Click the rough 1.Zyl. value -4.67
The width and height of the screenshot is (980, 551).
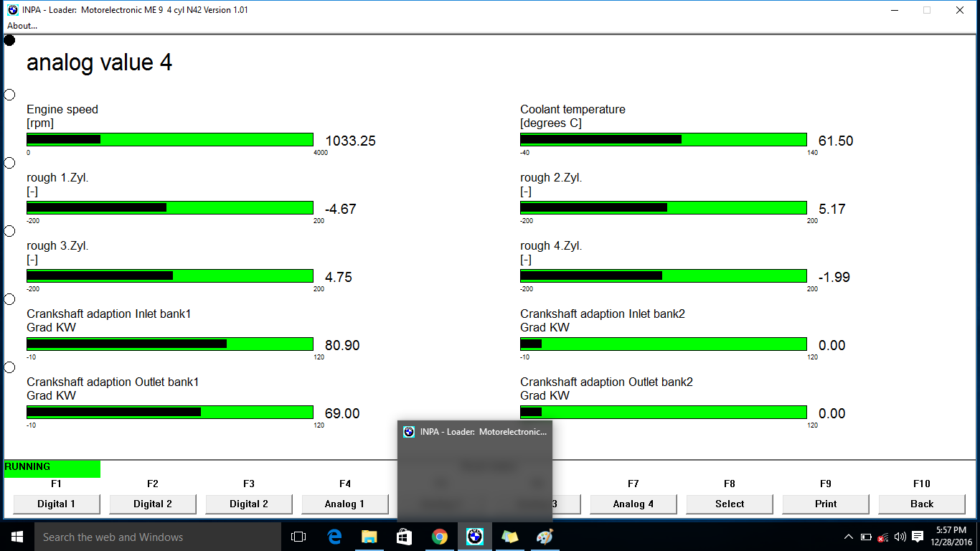[341, 209]
